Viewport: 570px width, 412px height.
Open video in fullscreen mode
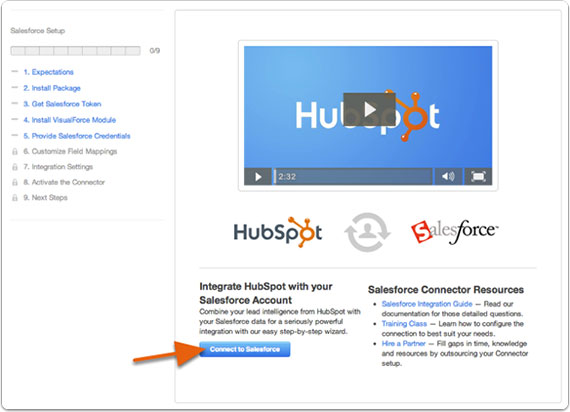(478, 177)
